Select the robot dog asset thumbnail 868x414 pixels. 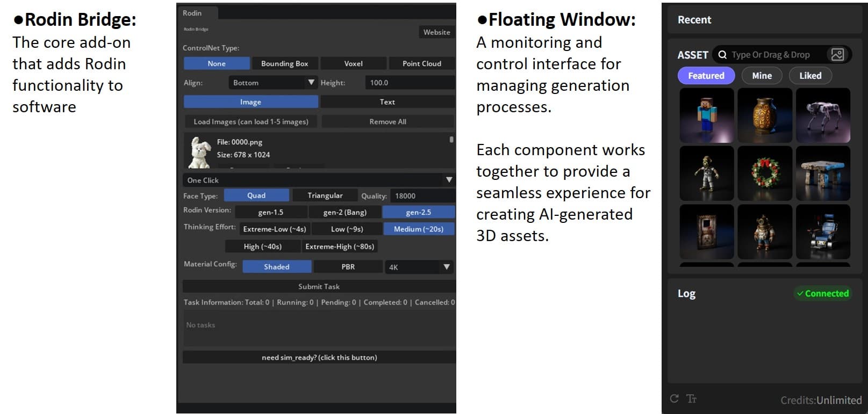(823, 115)
